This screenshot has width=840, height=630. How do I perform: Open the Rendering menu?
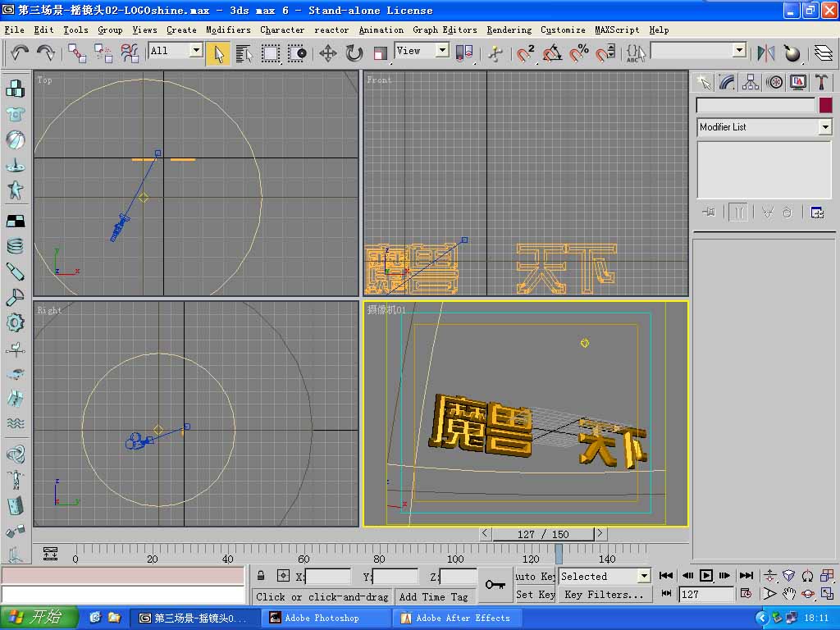pyautogui.click(x=509, y=30)
